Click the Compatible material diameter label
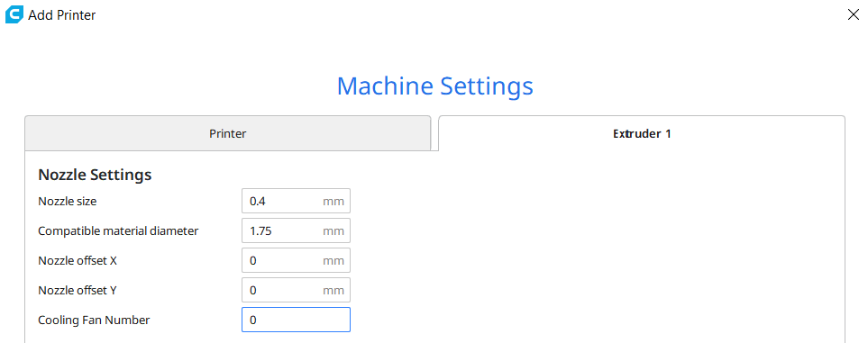Screen dimensions: 868x343 coord(118,230)
